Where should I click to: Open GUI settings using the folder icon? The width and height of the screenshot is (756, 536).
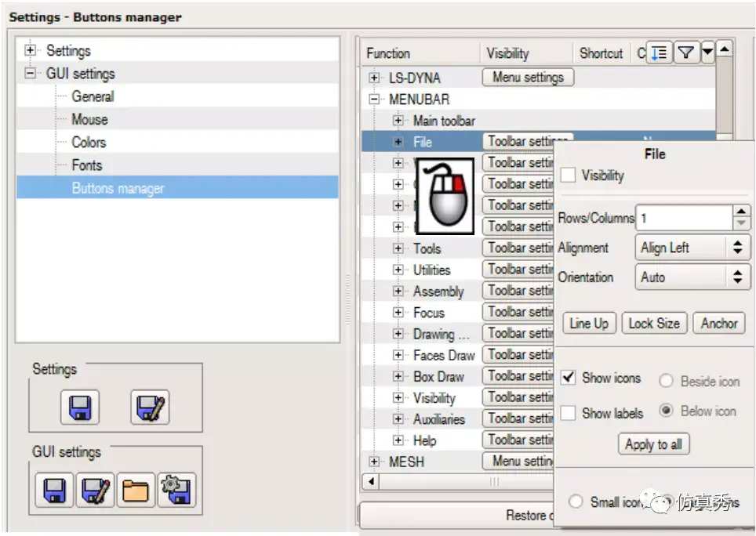pos(136,491)
